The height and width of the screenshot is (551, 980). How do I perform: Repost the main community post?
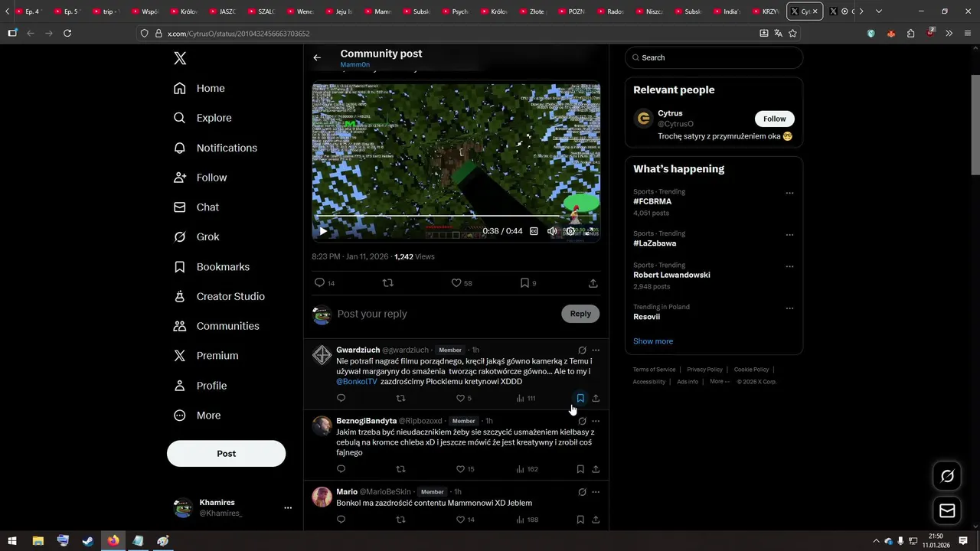387,283
